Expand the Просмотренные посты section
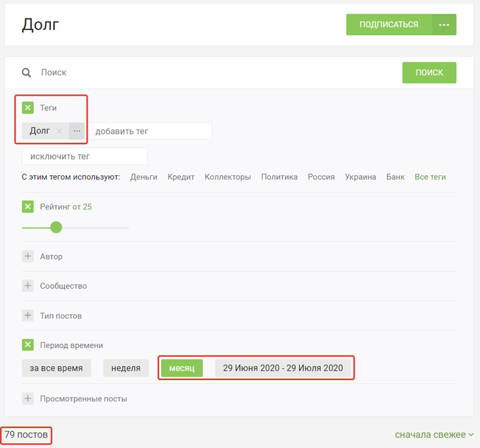This screenshot has width=480, height=448. 28,398
